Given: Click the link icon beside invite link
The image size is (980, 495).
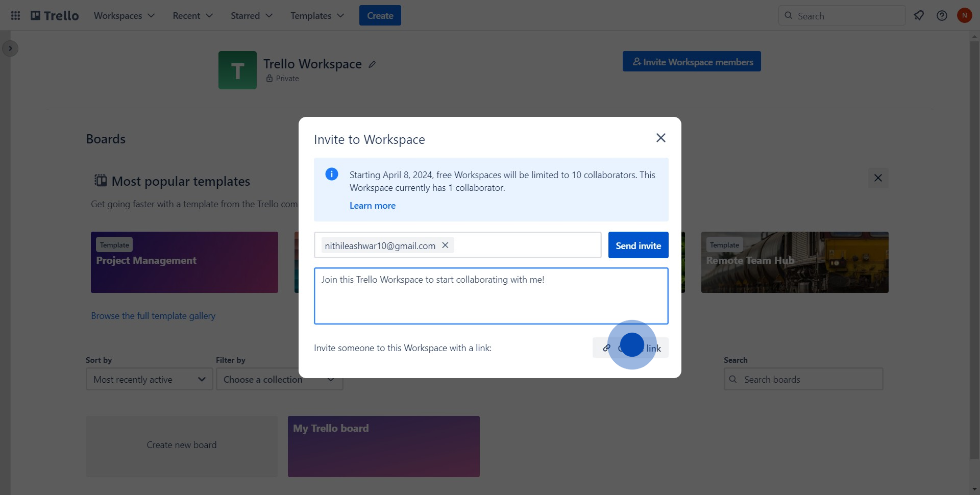Looking at the screenshot, I should [x=606, y=348].
